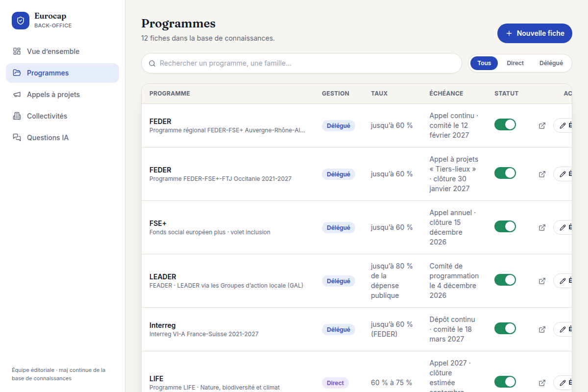588x392 pixels.
Task: Edit the Interreg programme via pencil button
Action: pos(563,329)
